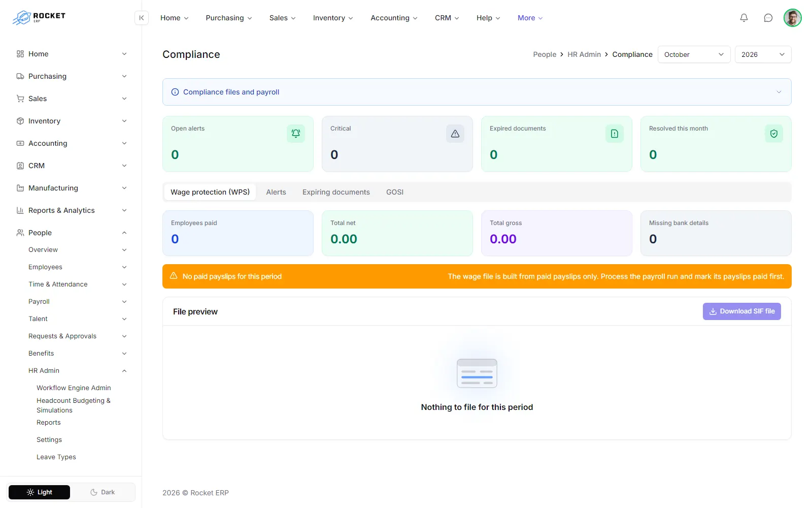Open the top Home menu

click(x=174, y=18)
